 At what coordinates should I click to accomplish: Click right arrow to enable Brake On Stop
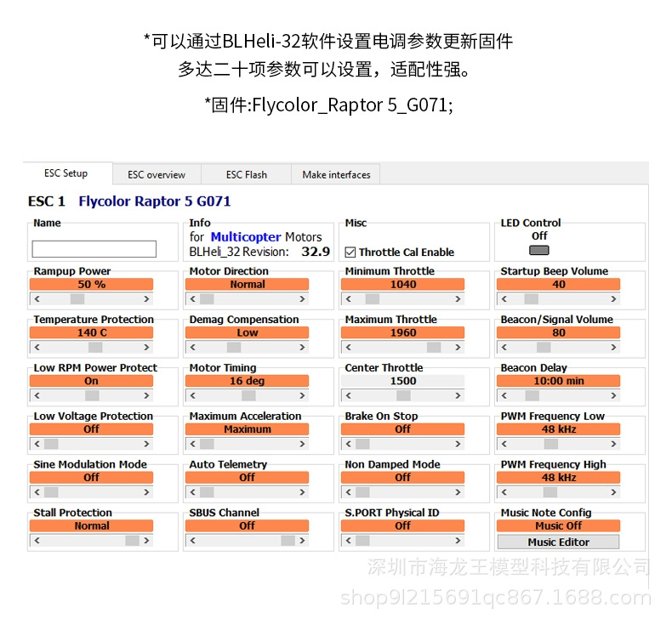458,444
